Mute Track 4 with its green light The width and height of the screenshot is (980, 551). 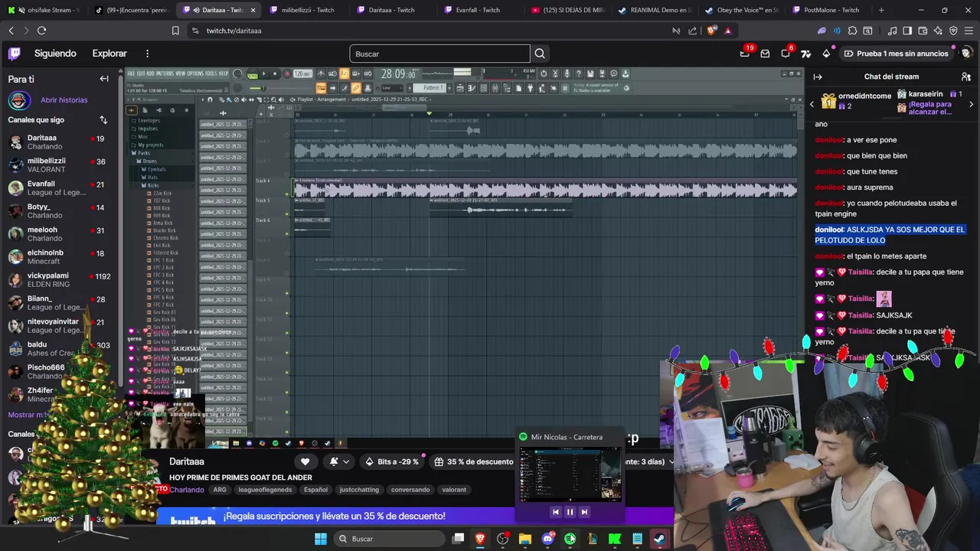[287, 194]
